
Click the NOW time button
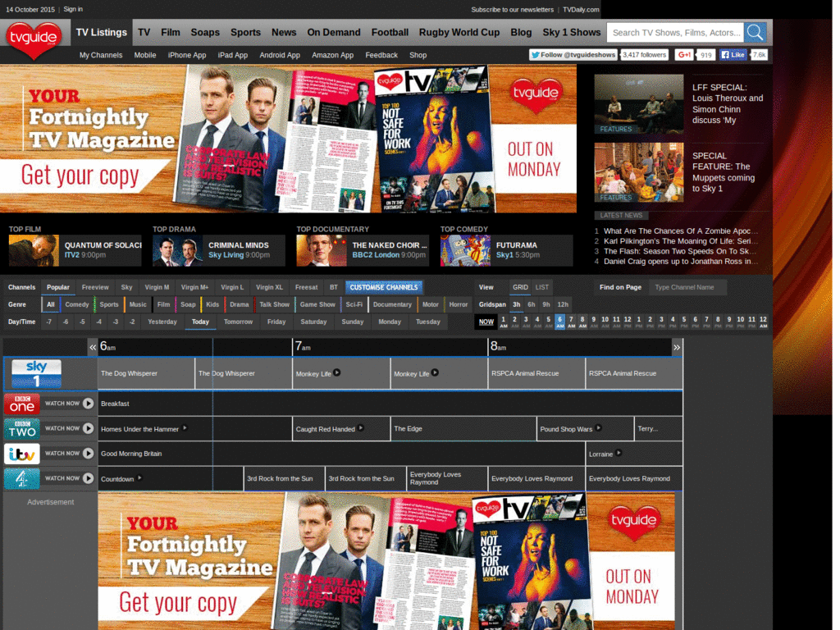[486, 322]
